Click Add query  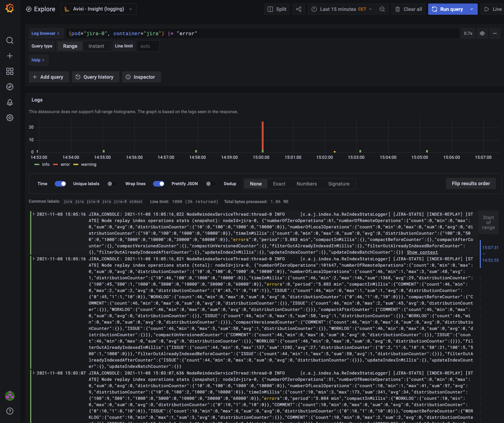click(48, 77)
